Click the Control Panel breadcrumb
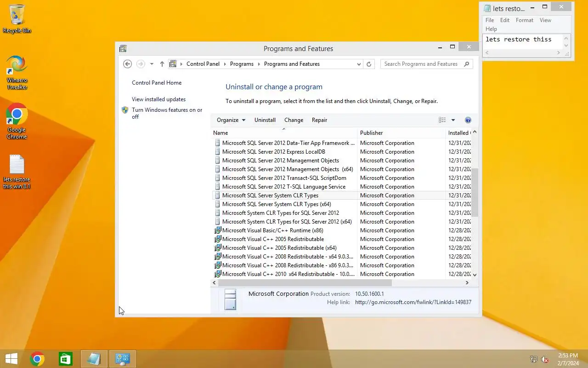 point(203,64)
